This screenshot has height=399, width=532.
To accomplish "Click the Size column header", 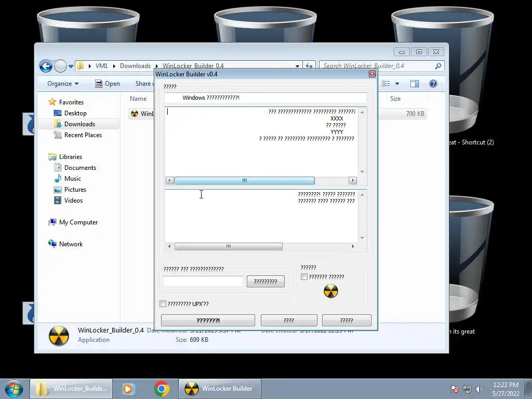I will click(395, 98).
